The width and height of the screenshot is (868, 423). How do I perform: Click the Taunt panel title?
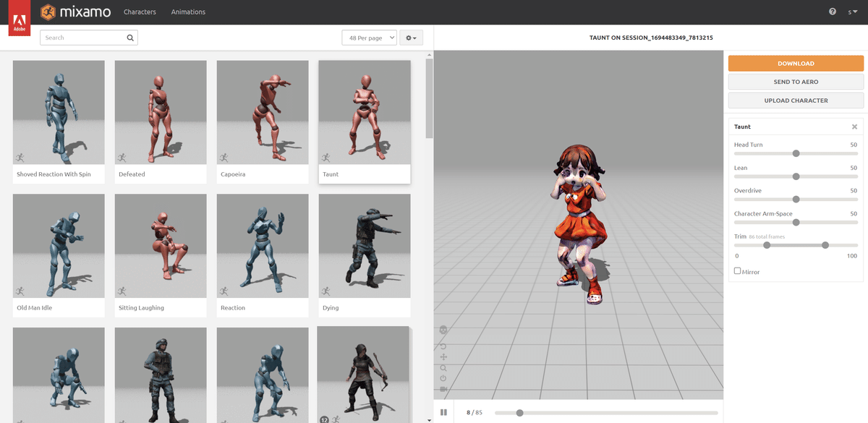[x=742, y=127]
